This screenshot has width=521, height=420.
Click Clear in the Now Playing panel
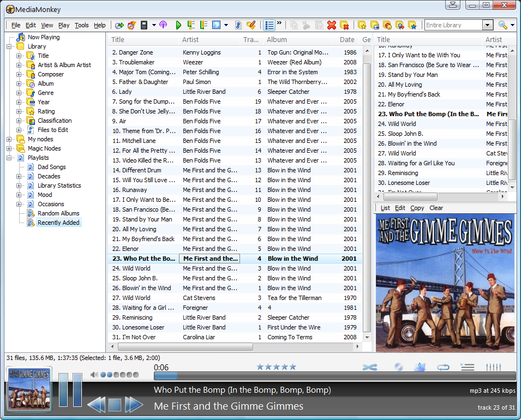pos(436,208)
